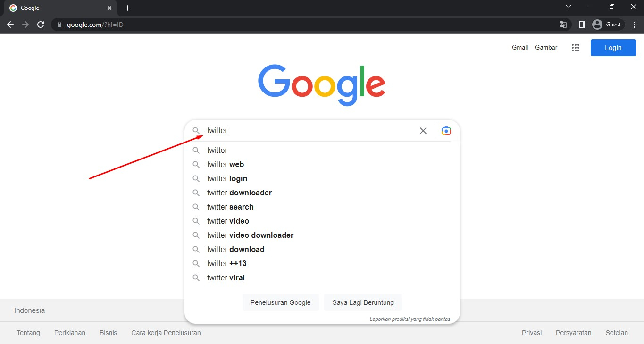Open Chrome three-dot menu
Image resolution: width=644 pixels, height=344 pixels.
pos(634,25)
